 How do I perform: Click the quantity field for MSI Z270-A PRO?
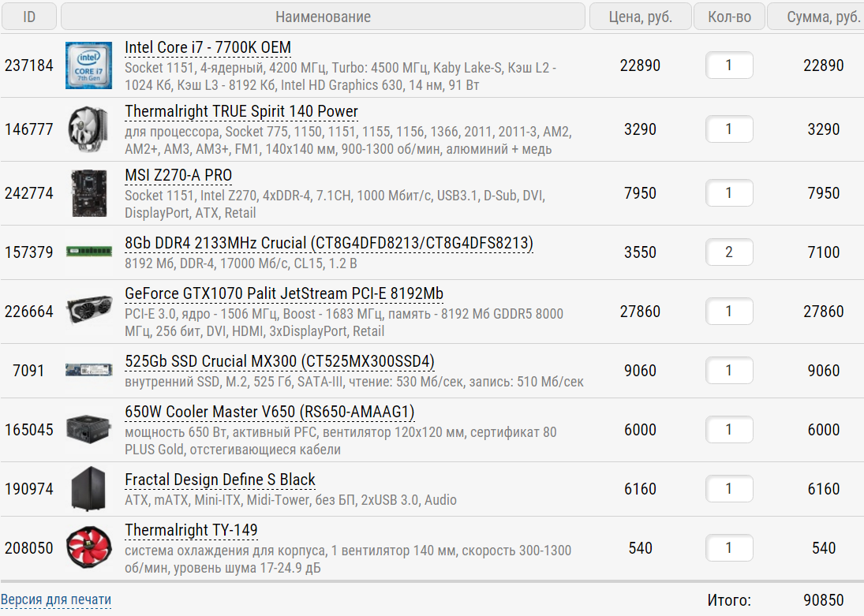click(729, 193)
